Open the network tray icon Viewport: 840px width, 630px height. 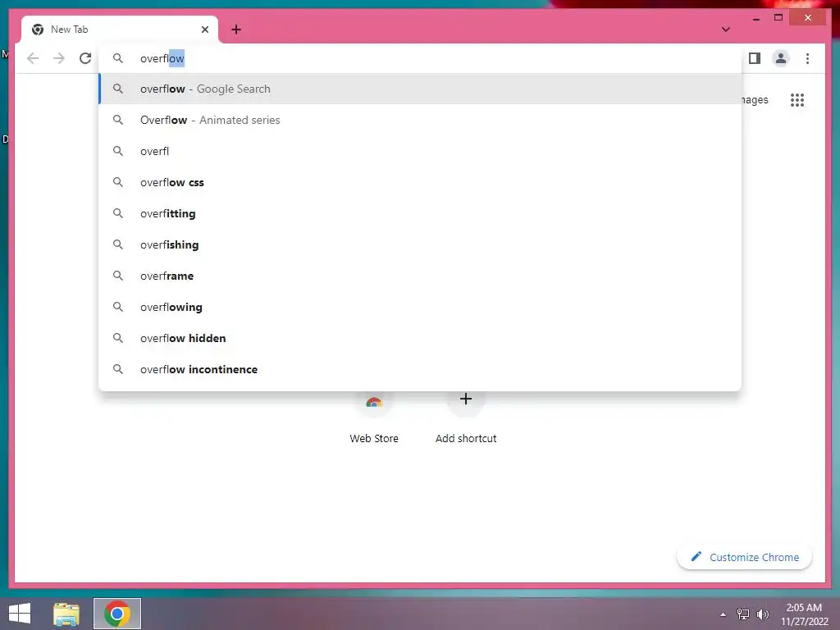point(743,614)
